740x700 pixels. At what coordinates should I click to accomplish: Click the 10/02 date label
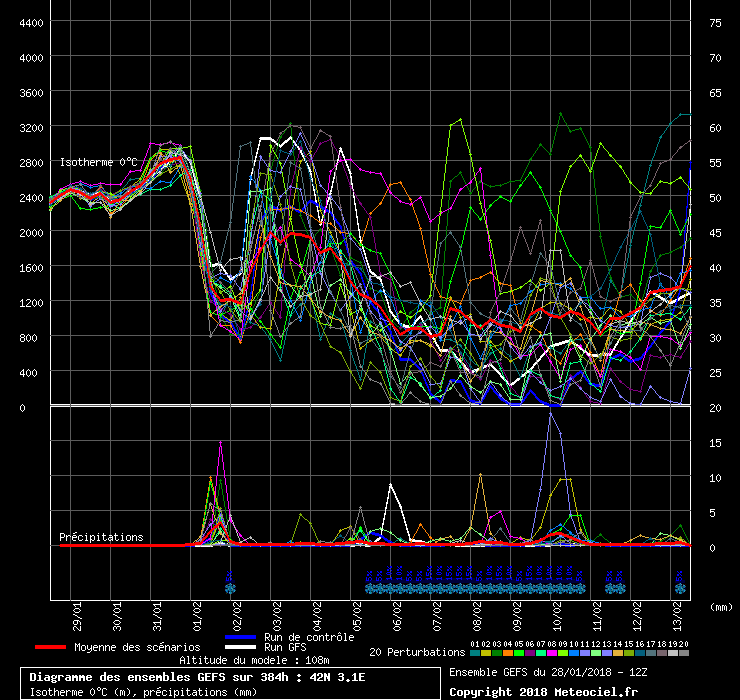557,616
